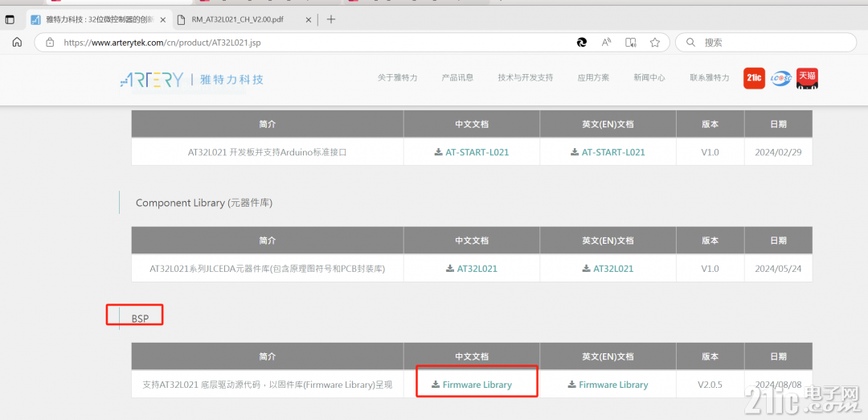Open 关于雅特力 menu
The height and width of the screenshot is (420, 868).
[398, 77]
